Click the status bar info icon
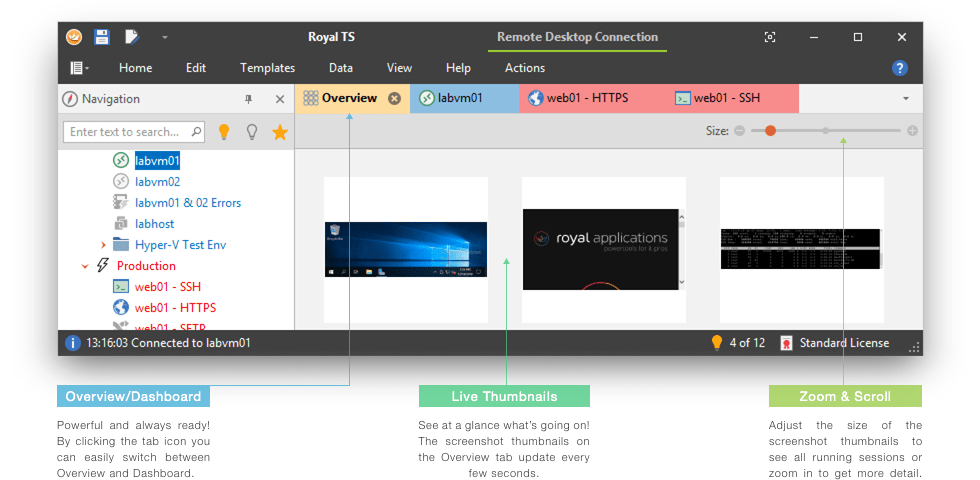 (73, 342)
